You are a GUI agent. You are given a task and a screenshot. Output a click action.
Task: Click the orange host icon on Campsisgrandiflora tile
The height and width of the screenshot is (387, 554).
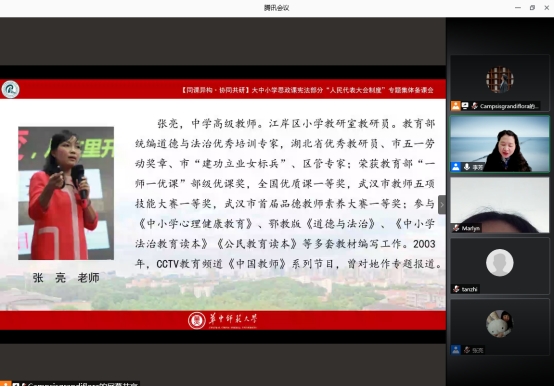[455, 106]
